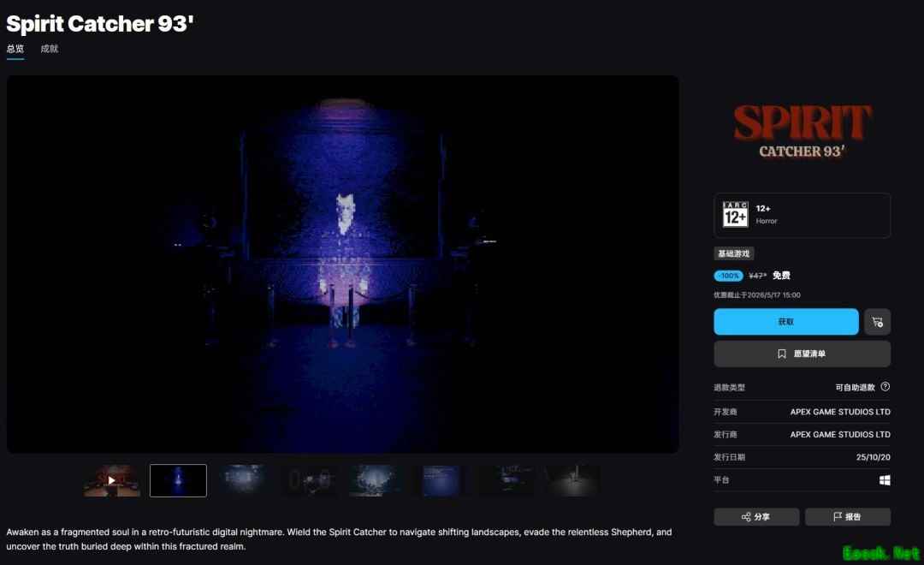This screenshot has height=565, width=924.
Task: Open the 成就 achievements tab
Action: click(x=50, y=49)
